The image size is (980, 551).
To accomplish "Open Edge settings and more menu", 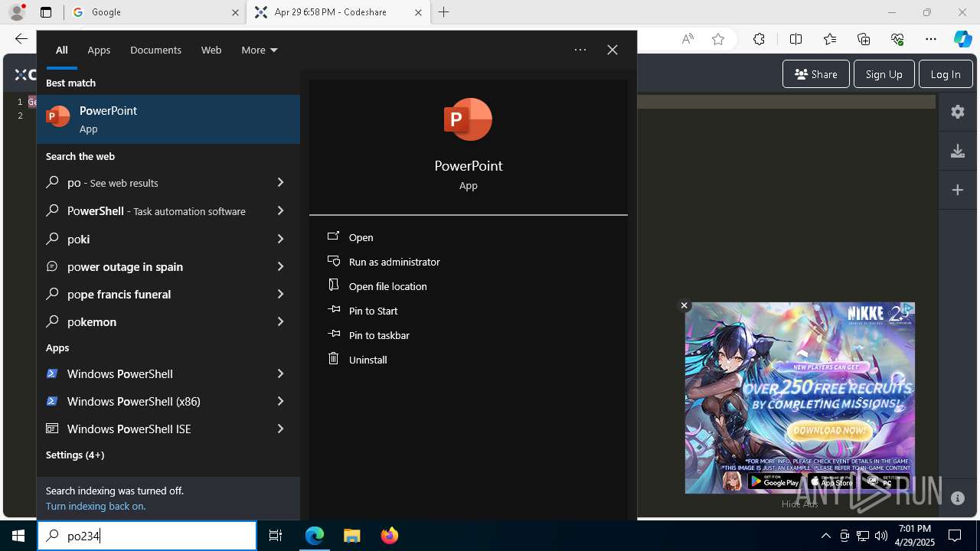I will pyautogui.click(x=931, y=39).
